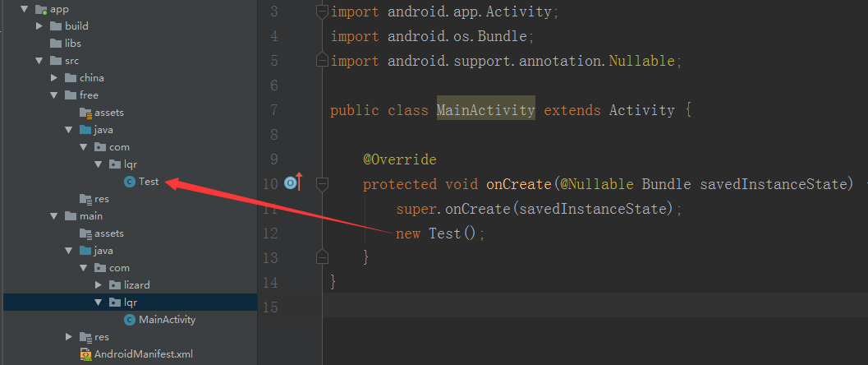Click 'android.app.Activity' import text on line 3
This screenshot has height=365, width=868.
[470, 12]
